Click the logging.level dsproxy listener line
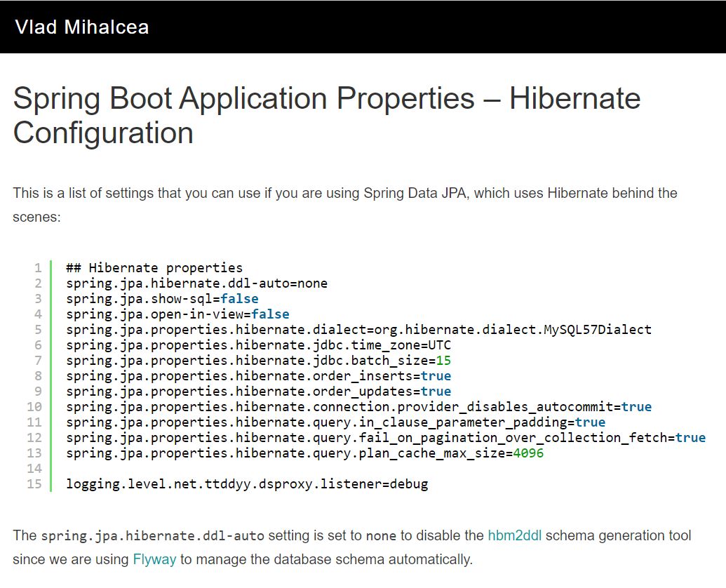Screen dimensions: 726x588 247,484
